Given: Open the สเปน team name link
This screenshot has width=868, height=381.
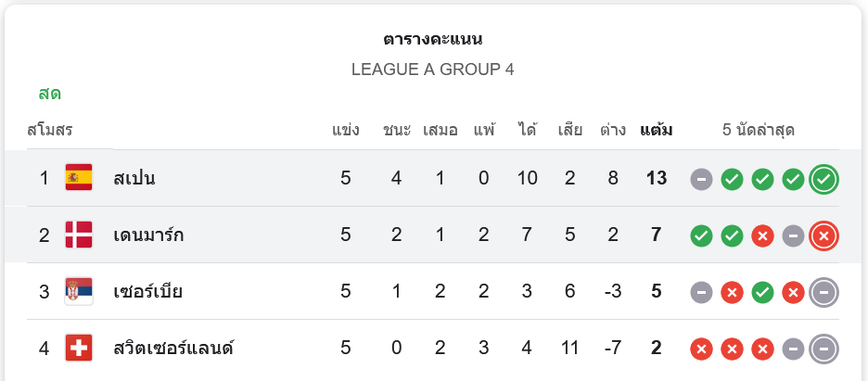Looking at the screenshot, I should pyautogui.click(x=134, y=178).
